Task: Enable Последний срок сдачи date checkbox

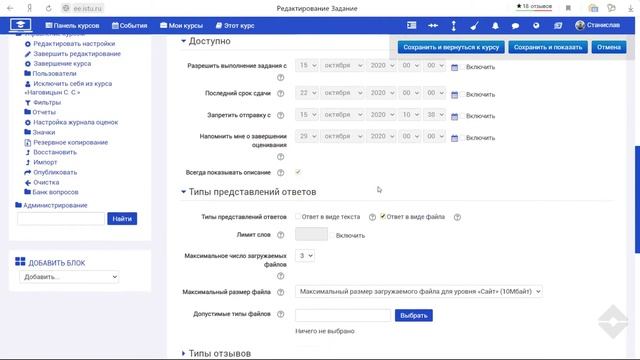Action: pyautogui.click(x=463, y=94)
